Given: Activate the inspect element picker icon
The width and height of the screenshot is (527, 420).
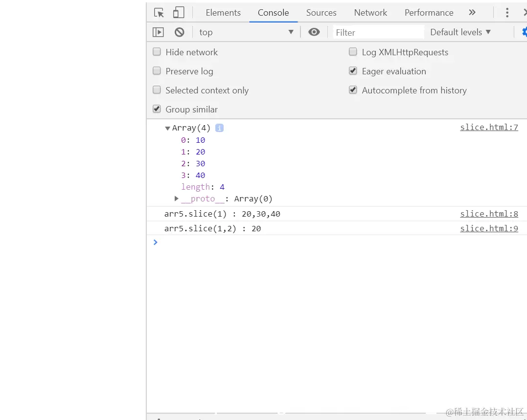Looking at the screenshot, I should point(159,13).
